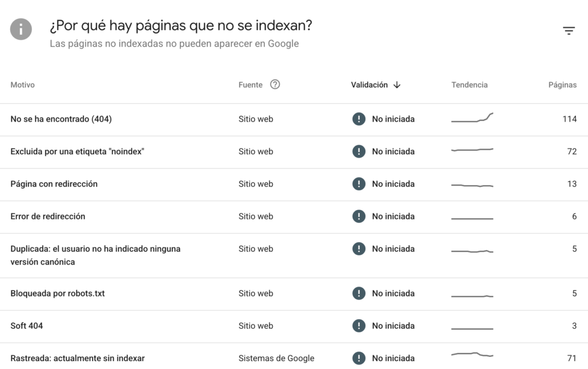Viewport: 588px width, 369px height.
Task: Click the trend sparkline for 404 pages
Action: click(x=472, y=118)
